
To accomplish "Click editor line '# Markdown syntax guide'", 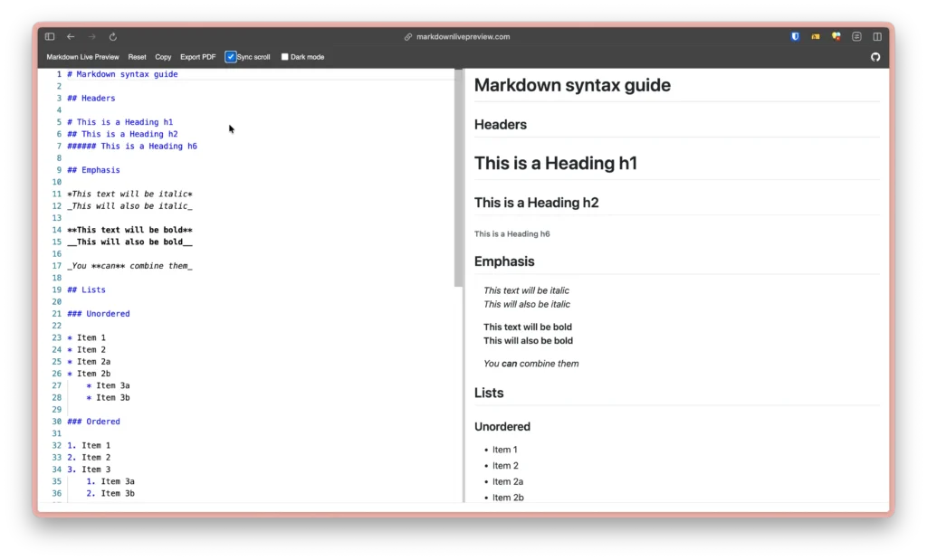I will pos(122,74).
